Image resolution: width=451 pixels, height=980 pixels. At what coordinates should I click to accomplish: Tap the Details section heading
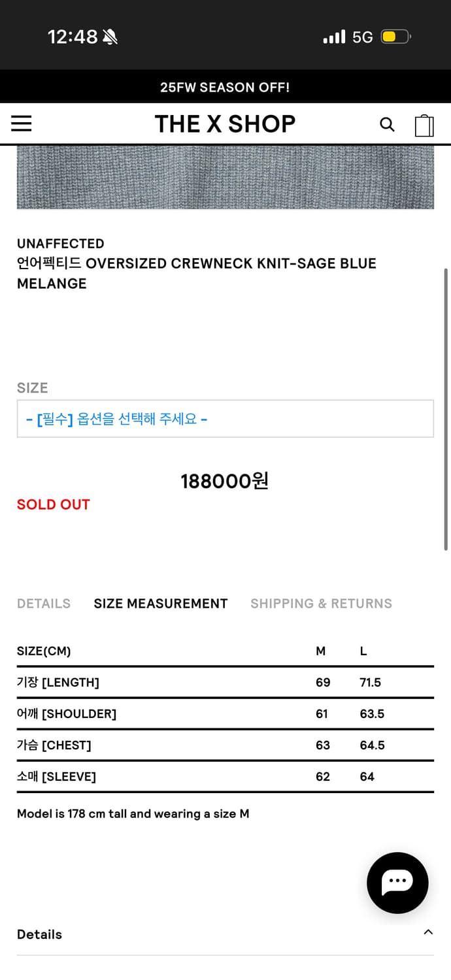coord(39,934)
